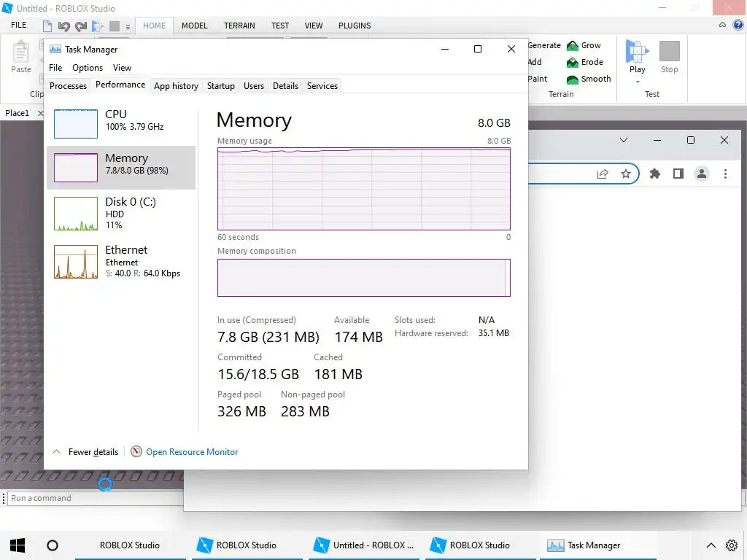Open the browser Extensions puzzle icon
The width and height of the screenshot is (747, 560).
pyautogui.click(x=655, y=174)
